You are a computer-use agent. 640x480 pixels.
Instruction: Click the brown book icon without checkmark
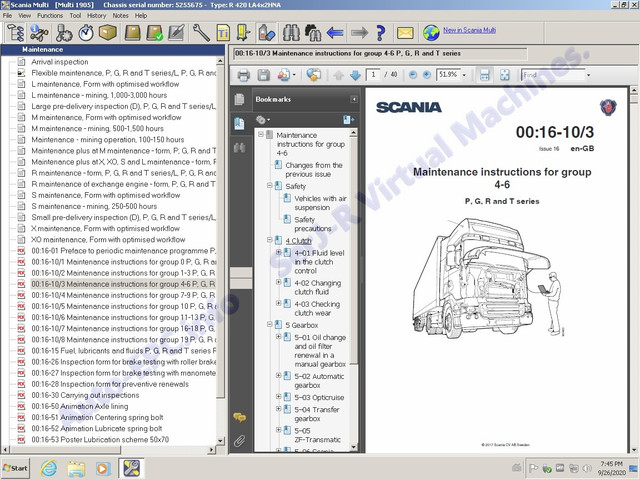132,33
